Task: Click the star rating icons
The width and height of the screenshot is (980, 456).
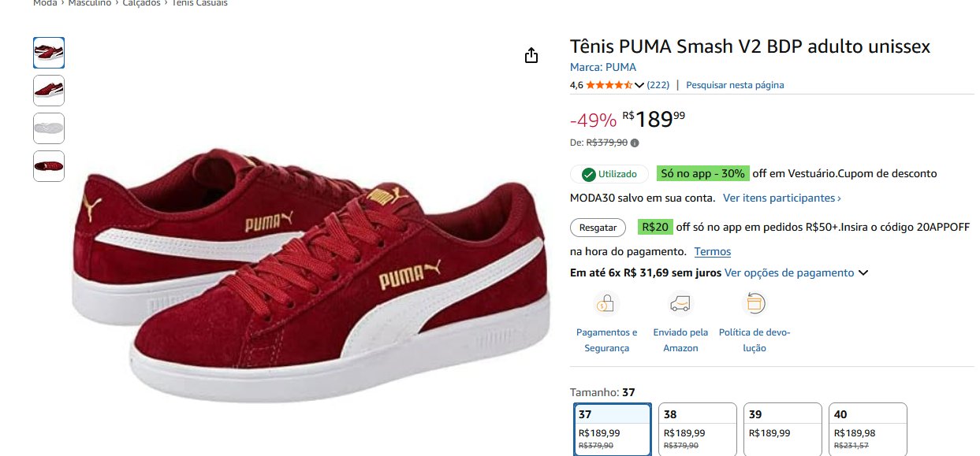Action: (x=609, y=85)
